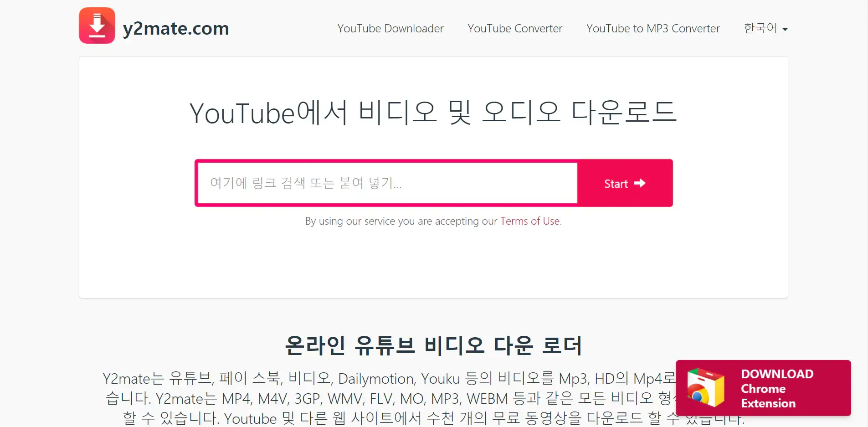Click the arrow icon inside Start button

tap(640, 183)
